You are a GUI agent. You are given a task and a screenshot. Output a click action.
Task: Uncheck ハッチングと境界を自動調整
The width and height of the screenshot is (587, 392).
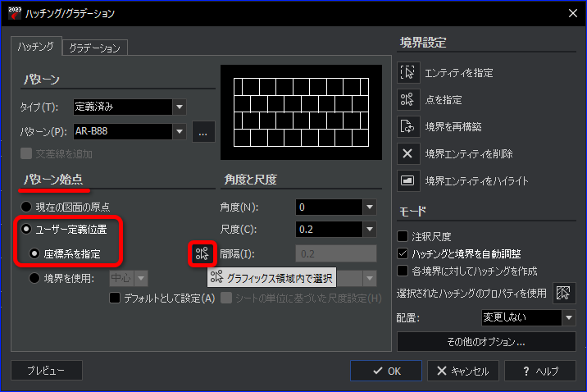pos(403,253)
